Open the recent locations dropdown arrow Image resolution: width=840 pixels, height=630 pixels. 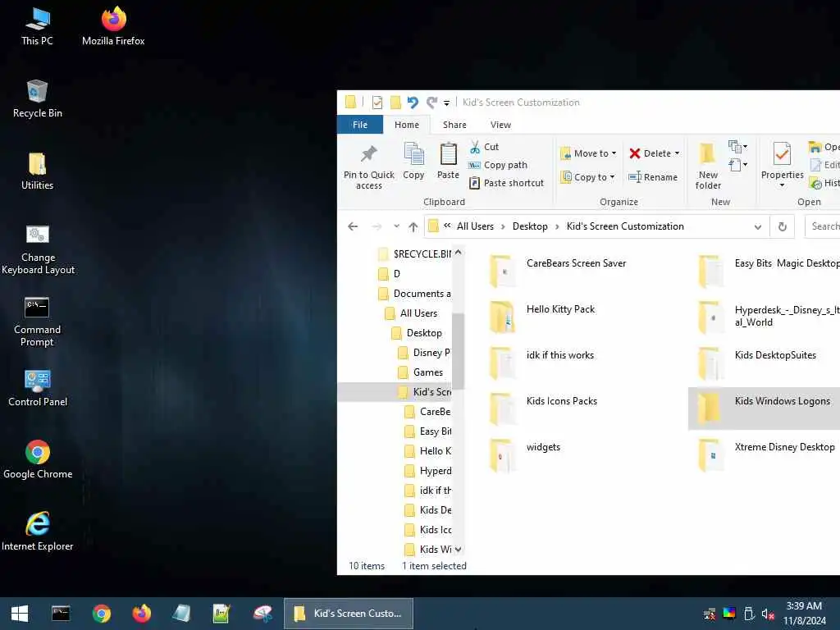396,226
